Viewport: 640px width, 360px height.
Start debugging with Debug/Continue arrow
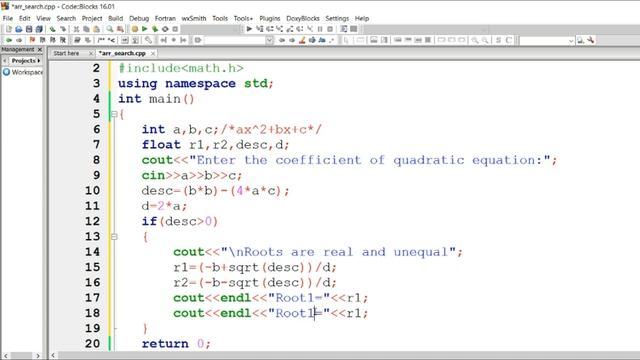tap(249, 29)
